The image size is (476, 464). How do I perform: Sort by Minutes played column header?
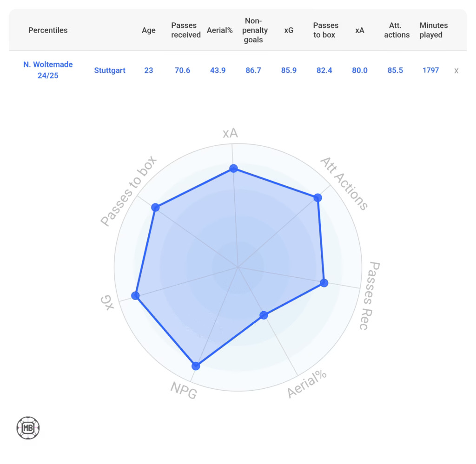433,30
